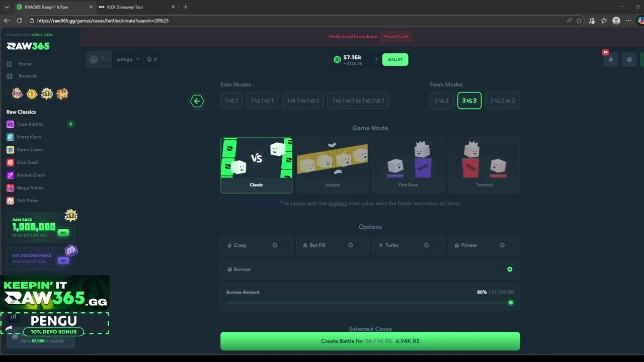644x362 pixels.
Task: Open the notifications bell
Action: [611, 59]
